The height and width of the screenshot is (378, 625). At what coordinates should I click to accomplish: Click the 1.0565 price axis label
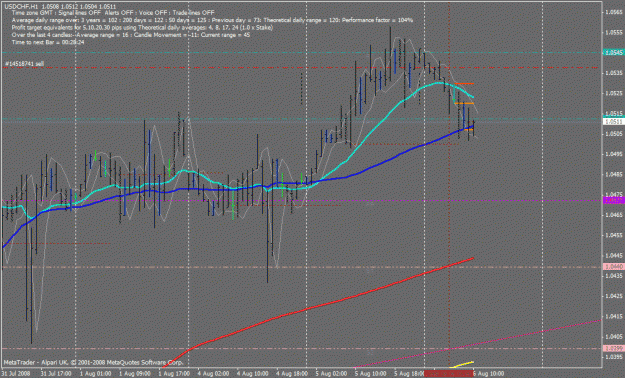click(x=614, y=12)
